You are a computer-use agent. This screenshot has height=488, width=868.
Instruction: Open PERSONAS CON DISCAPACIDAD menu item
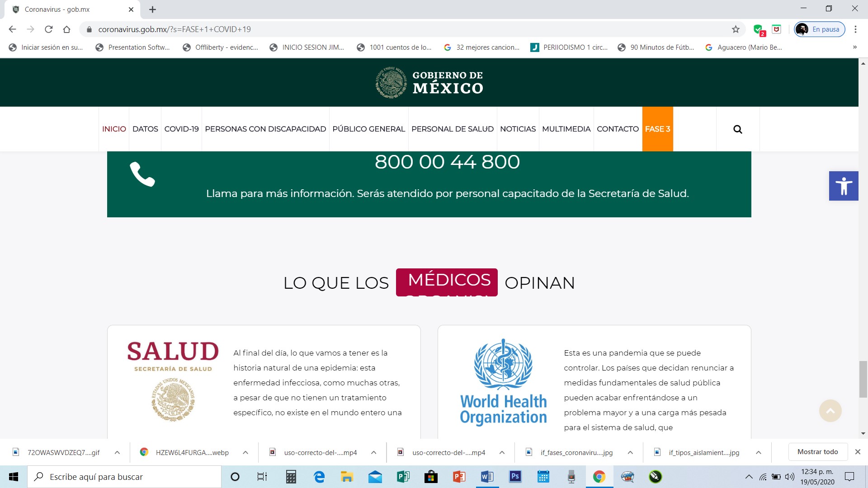pyautogui.click(x=265, y=129)
